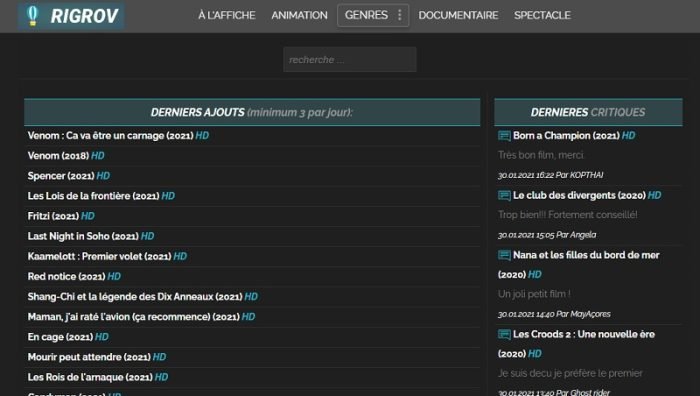Click the DERNIERES CRITIQUES header
Viewport: 700px width, 396px height.
pos(588,112)
